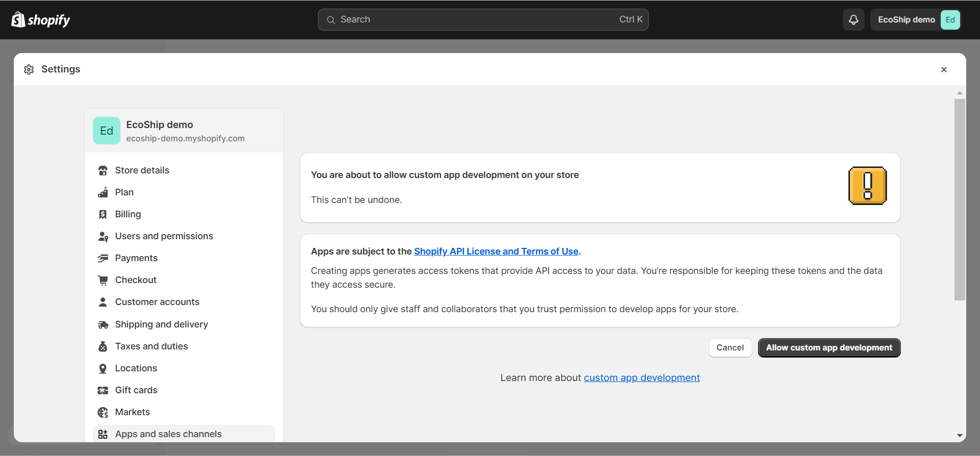Click the Apps and sales channels icon
Screen dimensions: 980x456
coord(103,434)
